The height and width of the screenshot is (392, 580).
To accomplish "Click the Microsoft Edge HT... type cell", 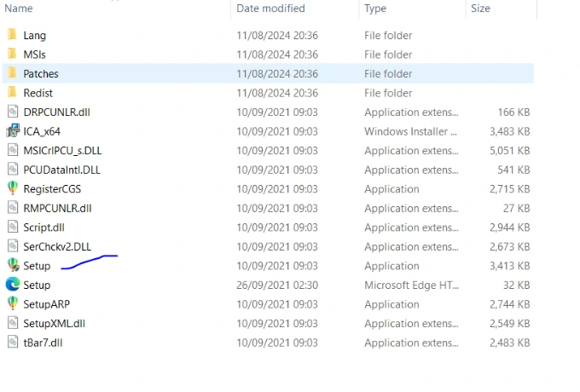I will [411, 285].
